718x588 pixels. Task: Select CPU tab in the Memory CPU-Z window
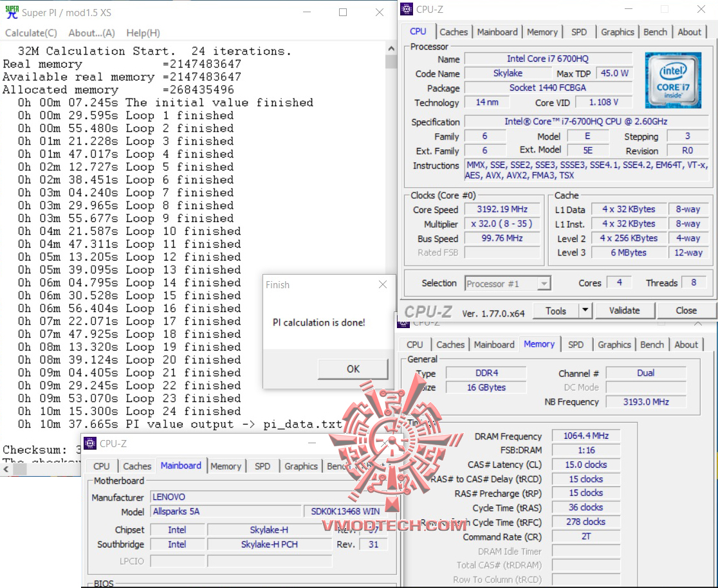(x=415, y=344)
